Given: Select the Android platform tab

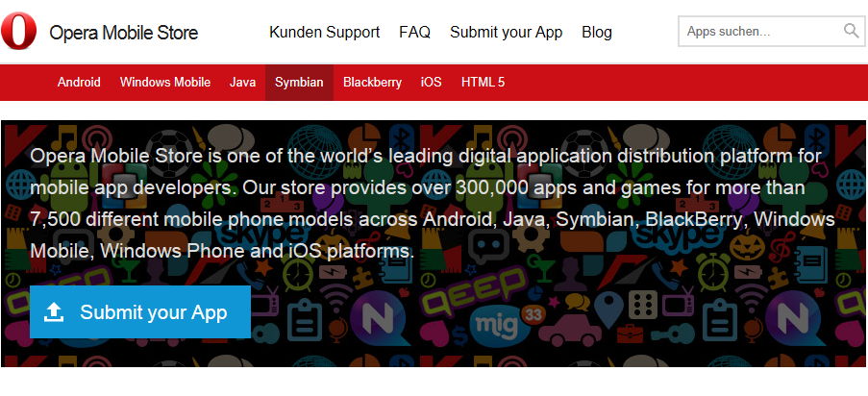Looking at the screenshot, I should (79, 83).
